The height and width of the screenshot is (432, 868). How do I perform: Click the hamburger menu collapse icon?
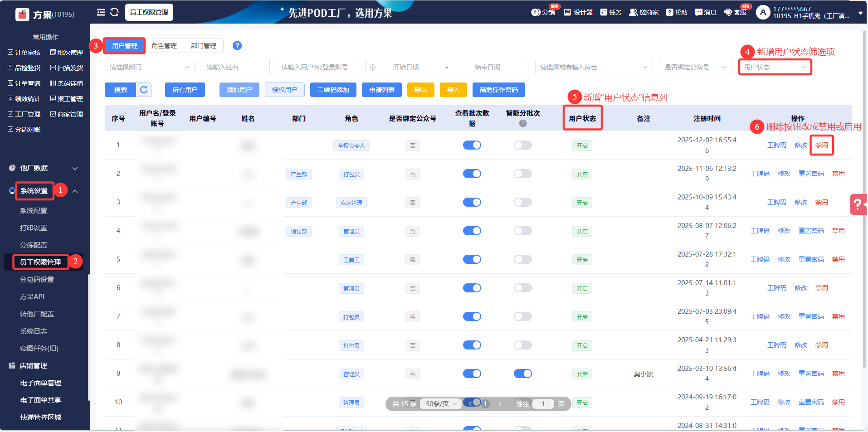101,12
